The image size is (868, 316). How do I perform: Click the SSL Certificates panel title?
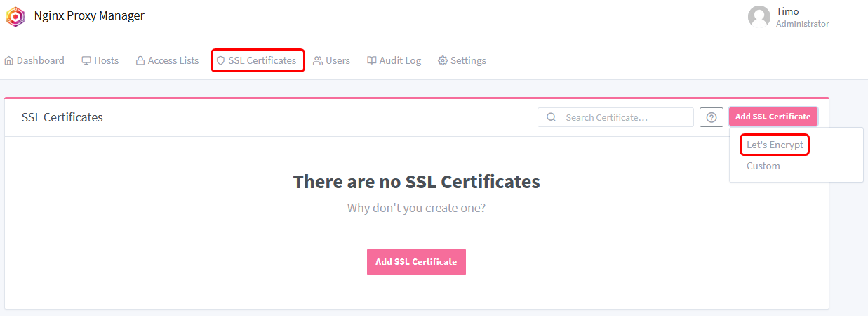(62, 117)
